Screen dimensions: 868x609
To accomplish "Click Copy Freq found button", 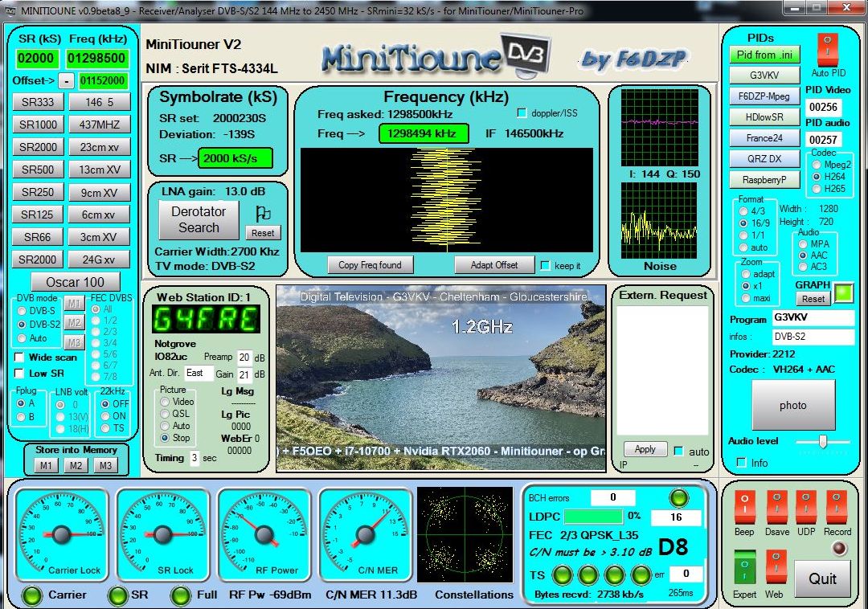I will tap(371, 265).
